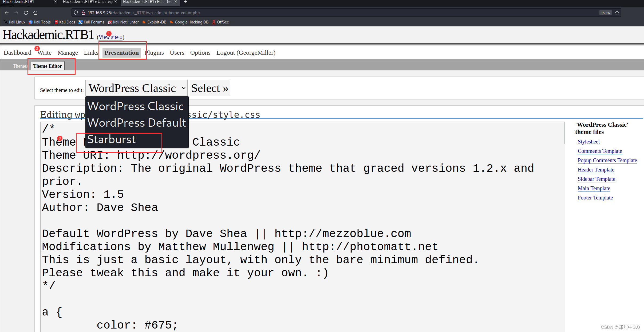Screen dimensions: 644x332
Task: Click the Users menu icon
Action: coord(177,53)
